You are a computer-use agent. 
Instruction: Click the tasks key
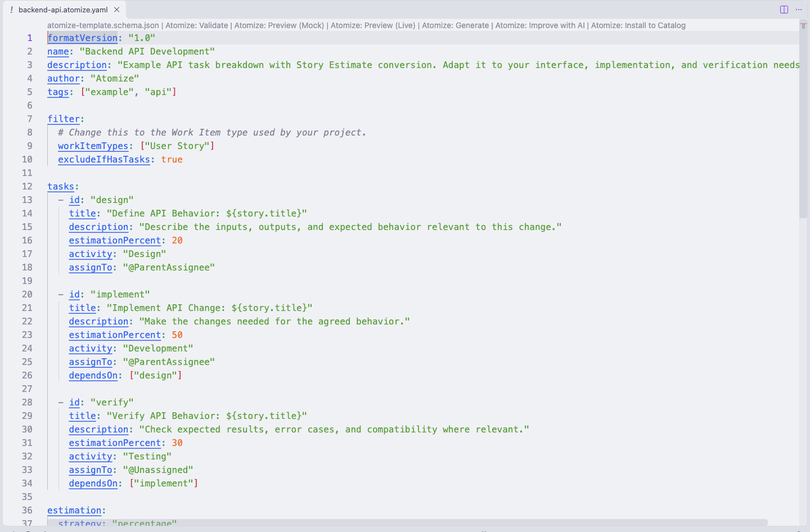coord(61,186)
